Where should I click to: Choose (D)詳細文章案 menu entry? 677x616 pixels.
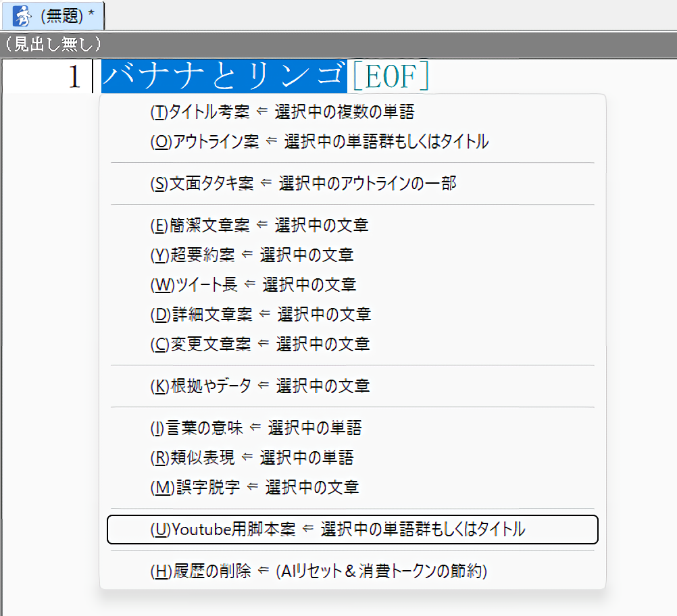[260, 314]
